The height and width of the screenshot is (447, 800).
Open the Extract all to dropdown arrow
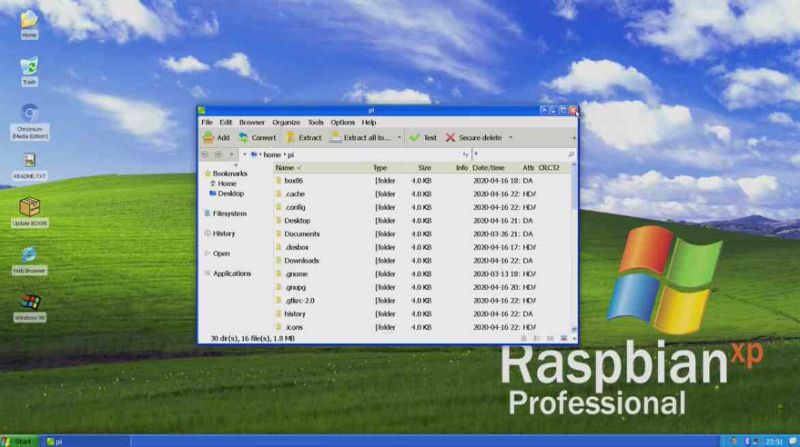pos(399,138)
